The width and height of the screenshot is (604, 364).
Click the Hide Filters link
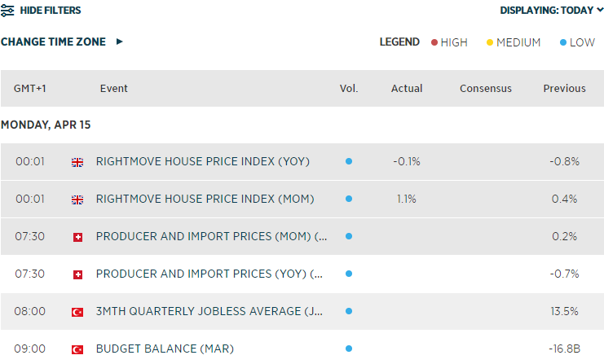coord(51,11)
